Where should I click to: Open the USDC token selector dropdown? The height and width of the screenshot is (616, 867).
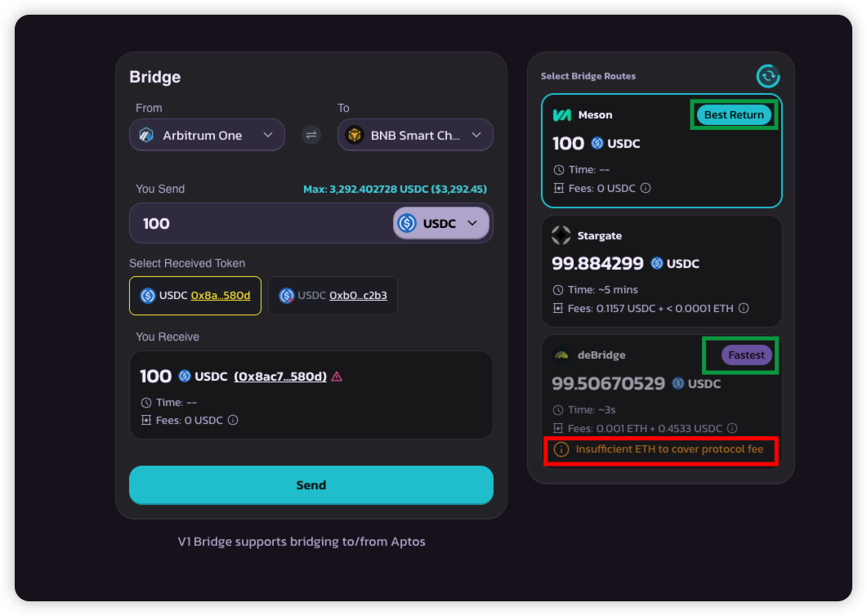[x=440, y=223]
